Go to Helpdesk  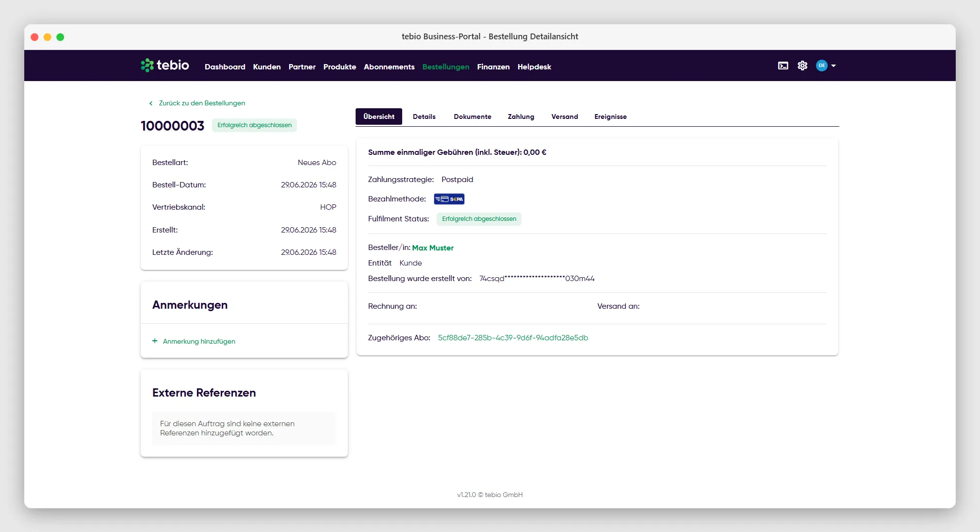pos(534,66)
